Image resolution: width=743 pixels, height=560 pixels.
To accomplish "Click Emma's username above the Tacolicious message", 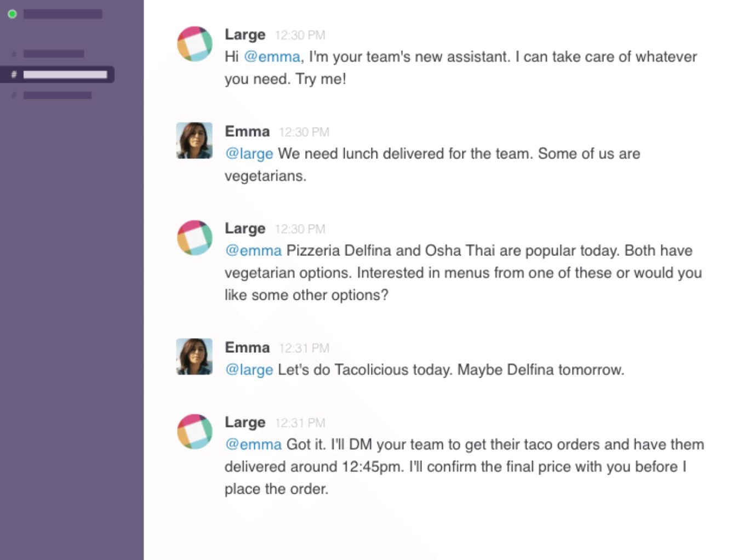I will (x=247, y=347).
